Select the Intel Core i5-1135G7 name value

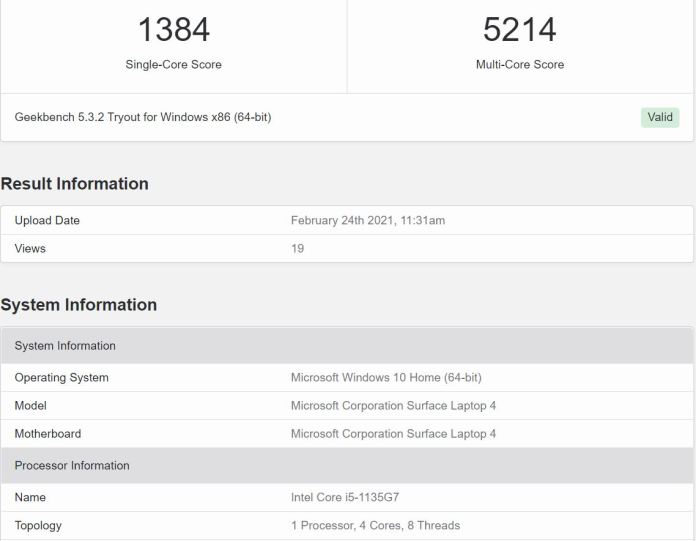click(x=345, y=498)
